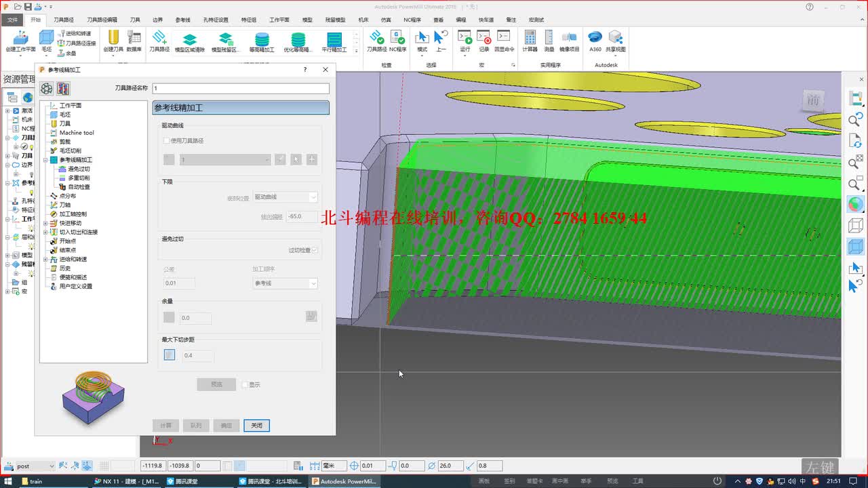Click the 刀具路径名称 input field
868x488 pixels.
(x=241, y=89)
